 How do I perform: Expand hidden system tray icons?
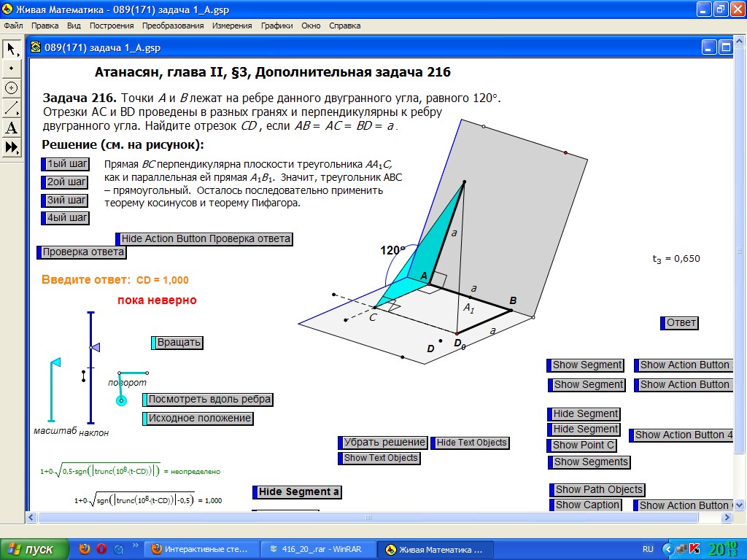point(667,549)
